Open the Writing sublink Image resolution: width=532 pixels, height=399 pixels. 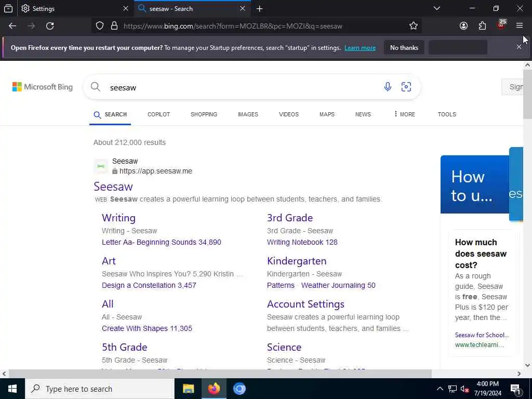(x=119, y=218)
